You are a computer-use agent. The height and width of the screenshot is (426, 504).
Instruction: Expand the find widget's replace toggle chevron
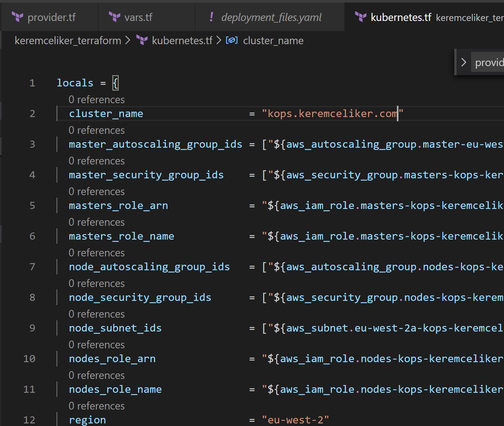coord(463,62)
